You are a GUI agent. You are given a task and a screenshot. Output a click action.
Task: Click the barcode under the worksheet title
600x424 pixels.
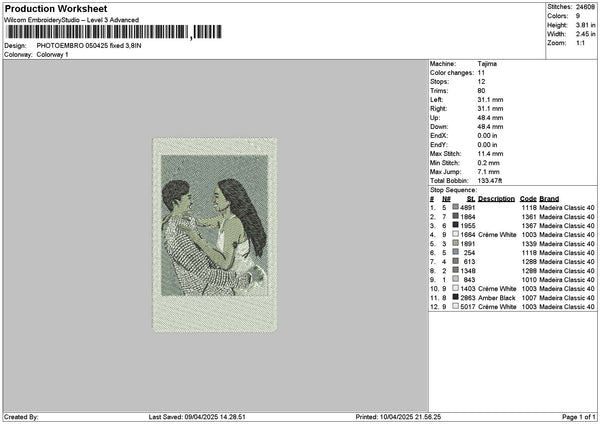[x=114, y=32]
